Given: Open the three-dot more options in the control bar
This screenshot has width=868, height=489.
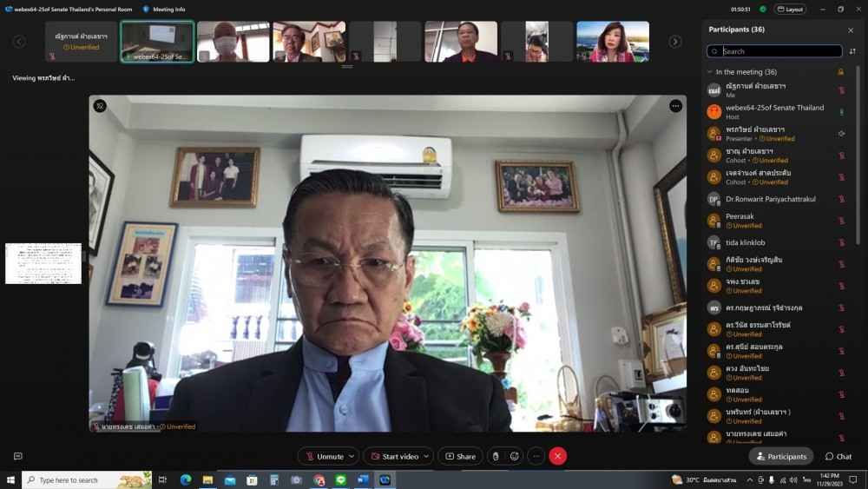Looking at the screenshot, I should pos(536,456).
